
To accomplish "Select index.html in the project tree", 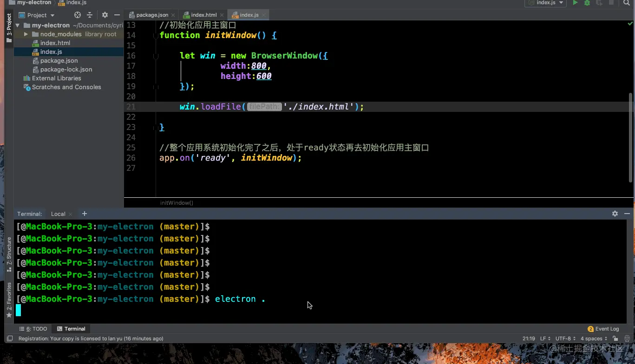I will coord(55,43).
